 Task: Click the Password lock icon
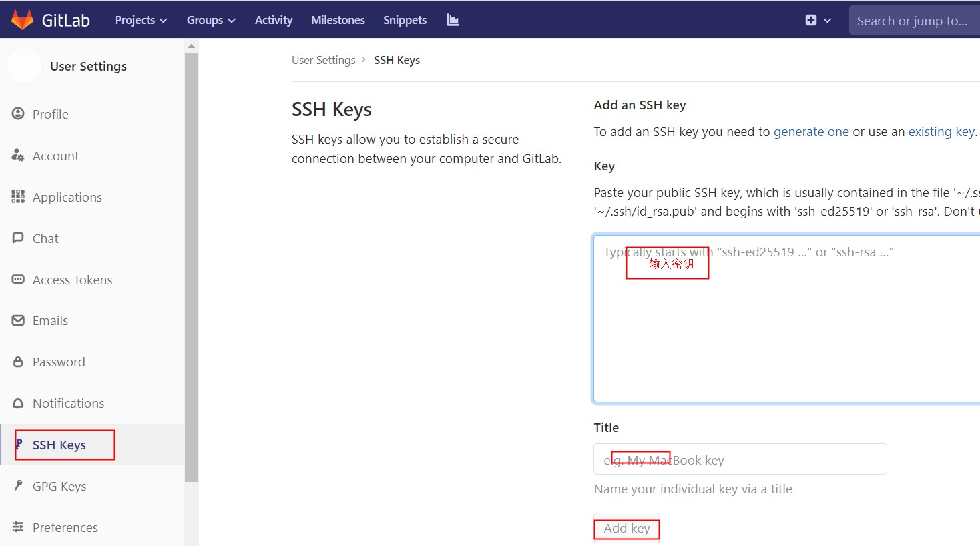(x=18, y=362)
